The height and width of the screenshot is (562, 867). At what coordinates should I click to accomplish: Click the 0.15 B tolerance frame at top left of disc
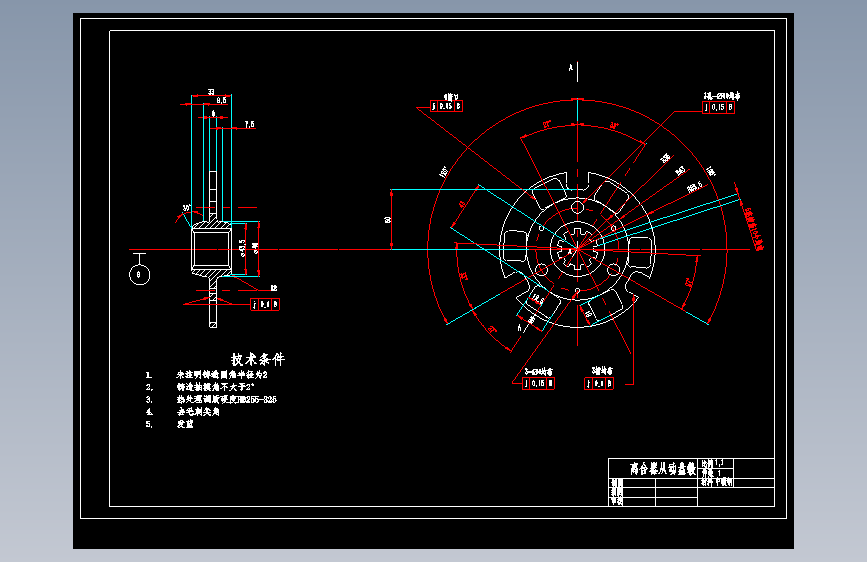pyautogui.click(x=446, y=106)
